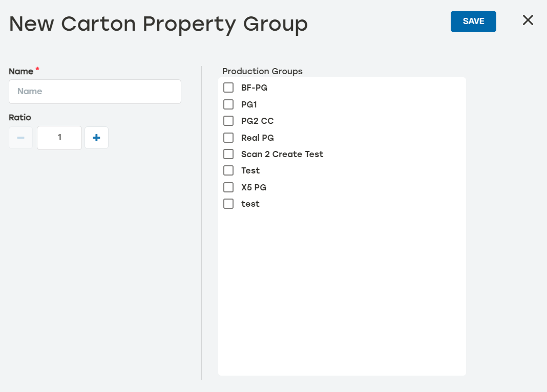Click the X to close the dialog

[x=528, y=20]
